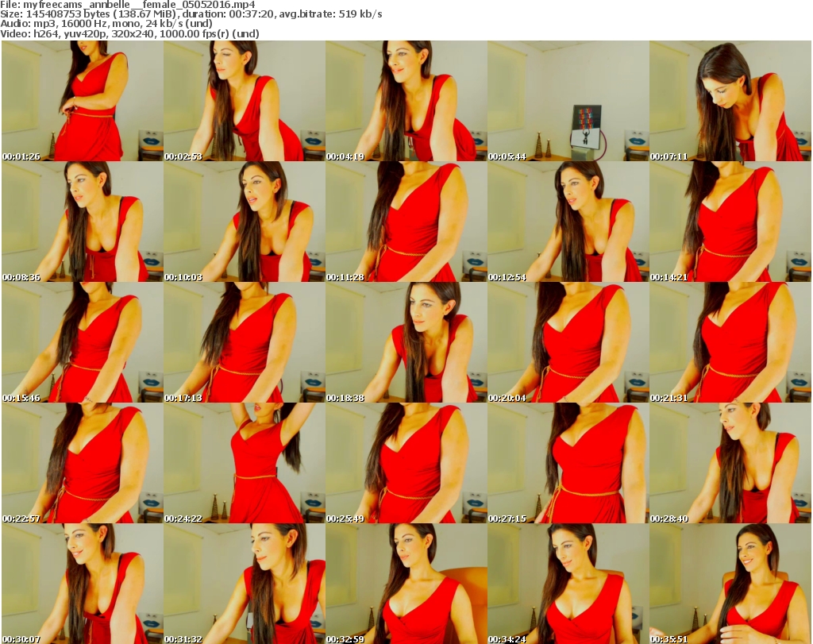Select the thumbnail stamped 00:17:13
This screenshot has width=813, height=644.
245,343
